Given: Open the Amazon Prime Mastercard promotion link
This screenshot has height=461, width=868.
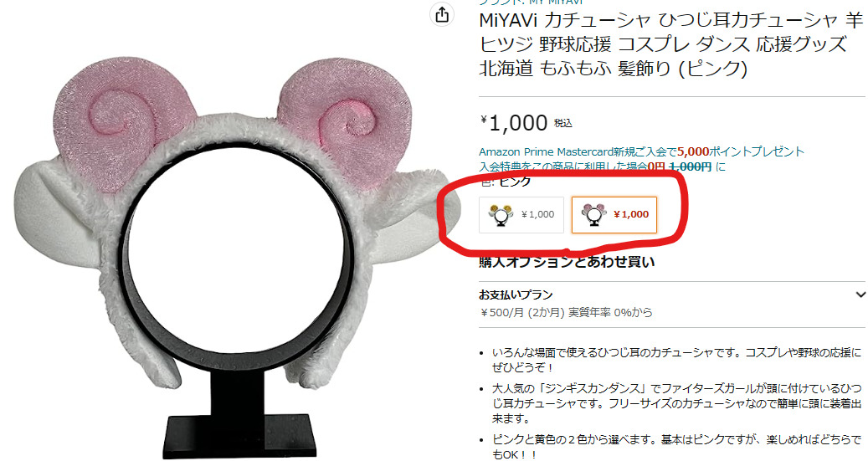Looking at the screenshot, I should click(x=641, y=151).
